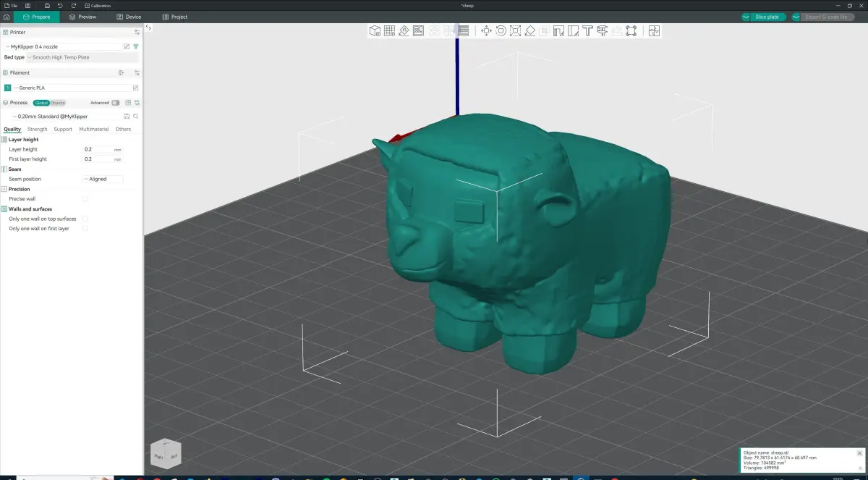Open the Slice plate dropdown arrow

pyautogui.click(x=746, y=17)
